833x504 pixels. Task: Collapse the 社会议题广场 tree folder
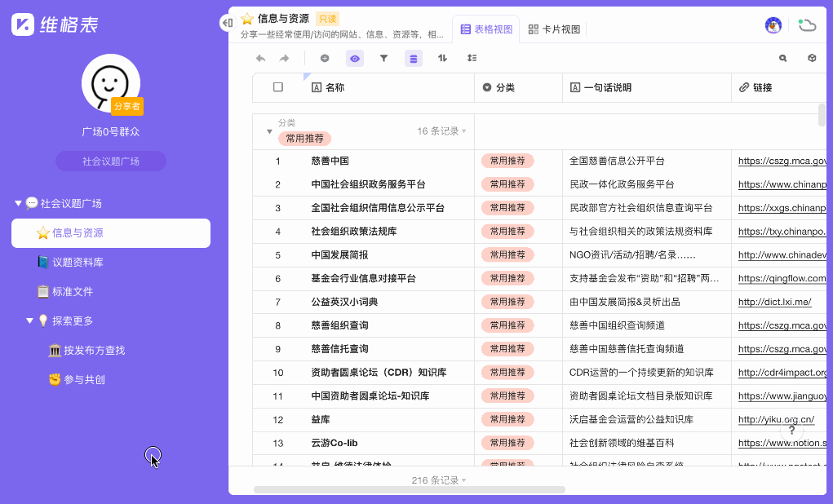[18, 203]
